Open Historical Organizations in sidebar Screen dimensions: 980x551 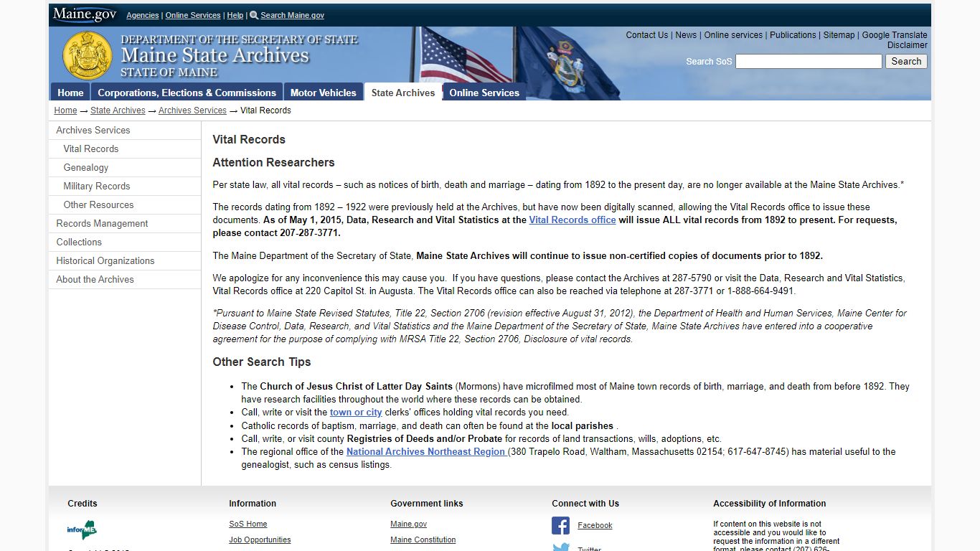(x=125, y=260)
